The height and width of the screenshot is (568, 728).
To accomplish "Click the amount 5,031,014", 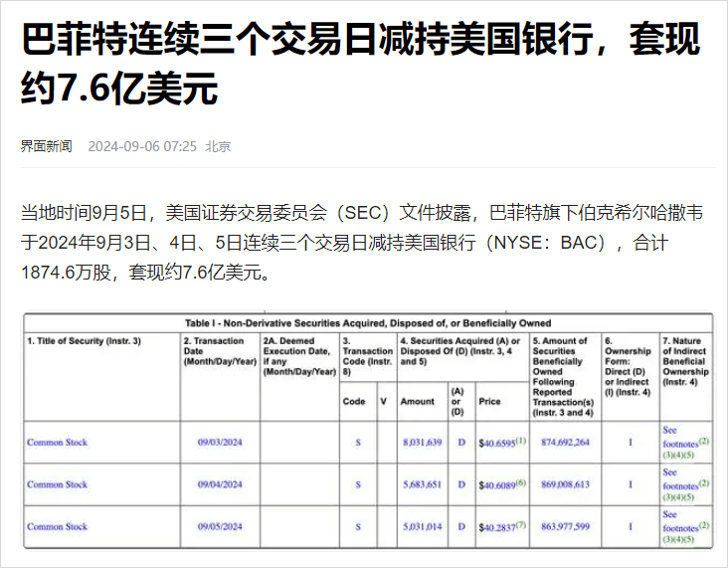I will pos(422,526).
